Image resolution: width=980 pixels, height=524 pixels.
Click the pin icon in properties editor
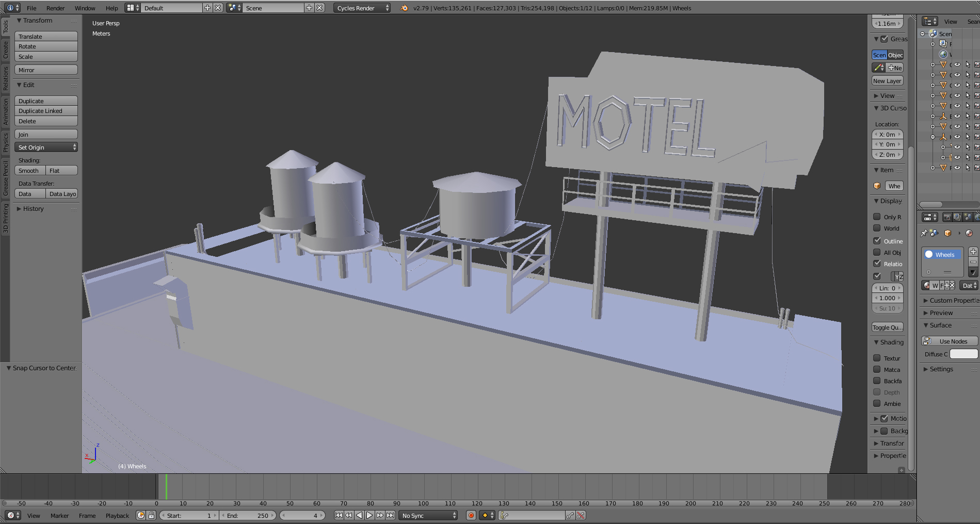(x=924, y=233)
